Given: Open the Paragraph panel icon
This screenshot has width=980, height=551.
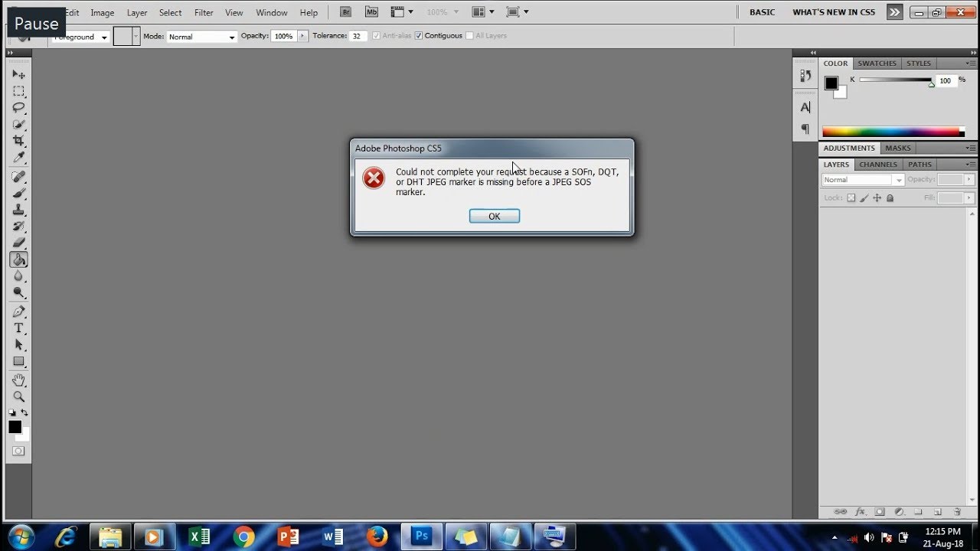Looking at the screenshot, I should click(x=805, y=129).
